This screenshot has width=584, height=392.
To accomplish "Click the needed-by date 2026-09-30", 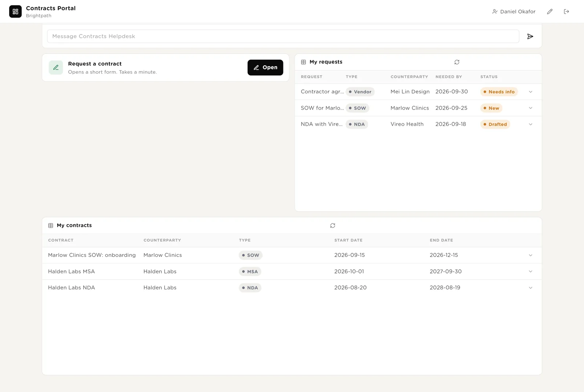I will (x=452, y=92).
